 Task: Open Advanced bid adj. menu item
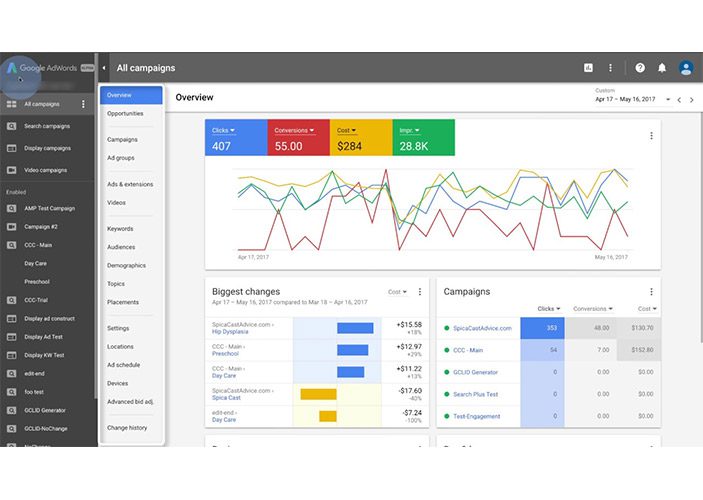(x=130, y=402)
